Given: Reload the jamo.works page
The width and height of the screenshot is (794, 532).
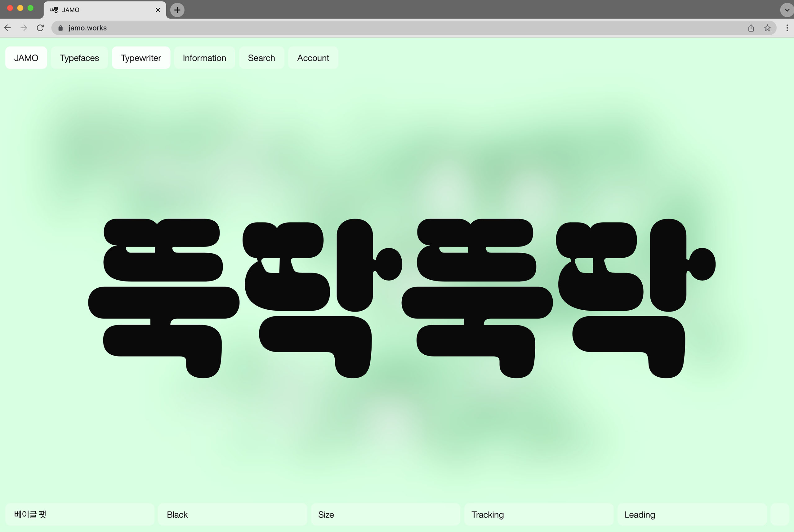Looking at the screenshot, I should (x=40, y=28).
